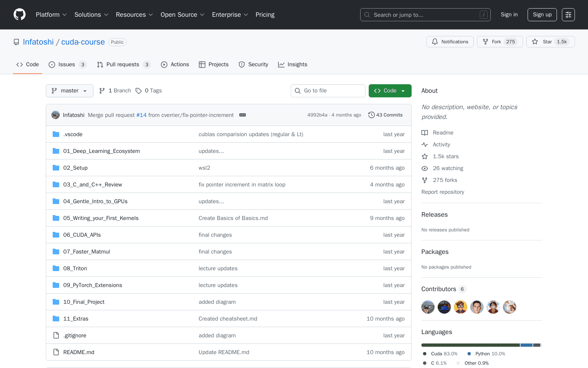Open the 05_Writing_your_First_Kernels folder
This screenshot has width=588, height=368.
click(x=101, y=218)
